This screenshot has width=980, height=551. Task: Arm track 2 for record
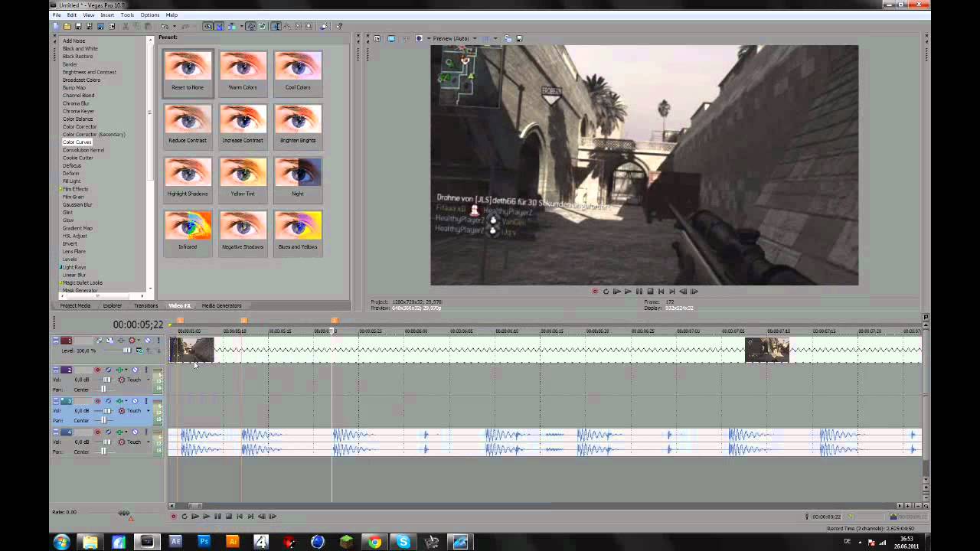click(x=97, y=370)
